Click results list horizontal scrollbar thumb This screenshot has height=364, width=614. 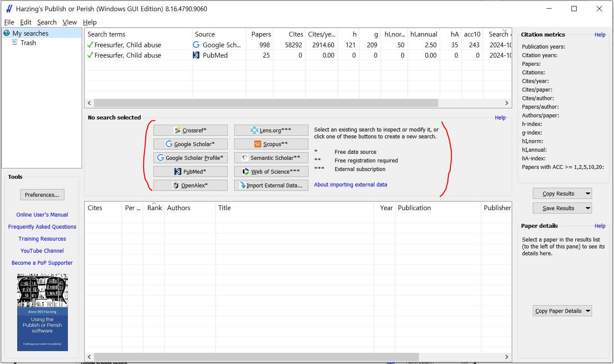click(257, 357)
